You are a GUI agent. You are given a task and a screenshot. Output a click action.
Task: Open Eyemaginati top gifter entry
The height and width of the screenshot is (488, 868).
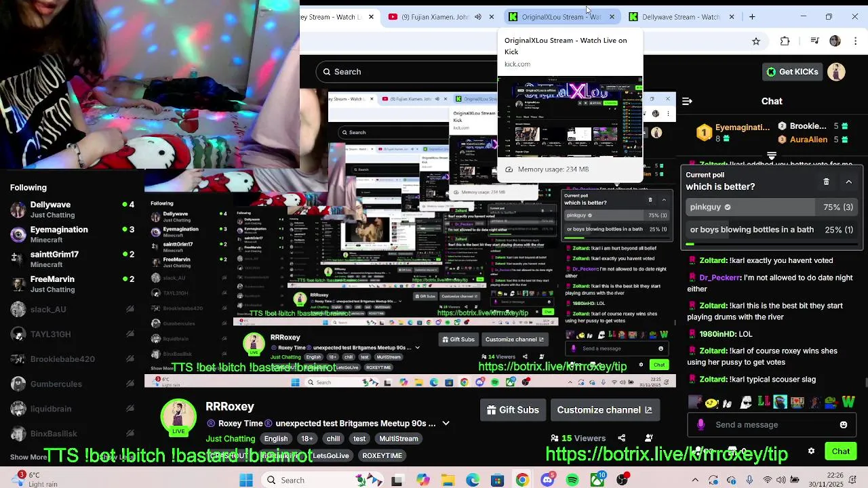[x=734, y=133]
